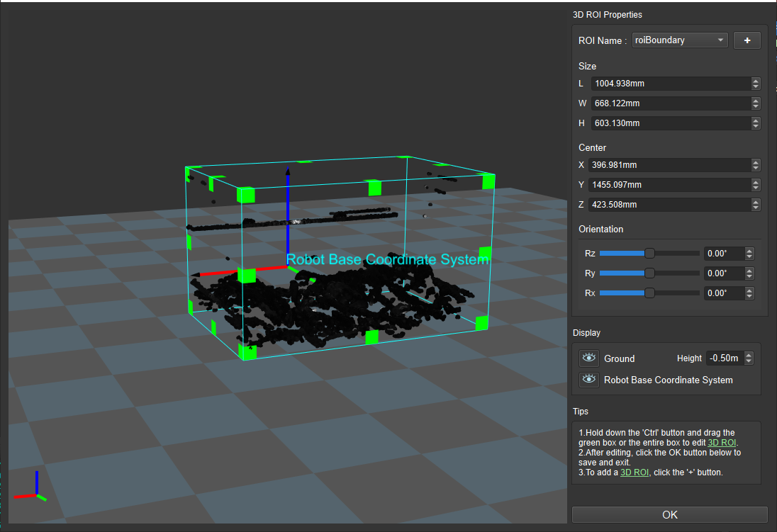Click the axis orientation gizmo in the viewport corner
This screenshot has width=777, height=532.
pos(30,487)
